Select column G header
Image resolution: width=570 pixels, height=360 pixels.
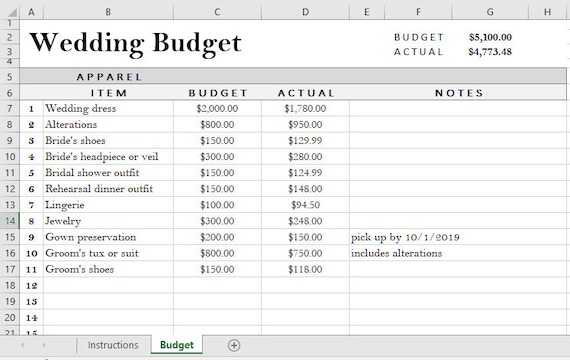(x=490, y=12)
